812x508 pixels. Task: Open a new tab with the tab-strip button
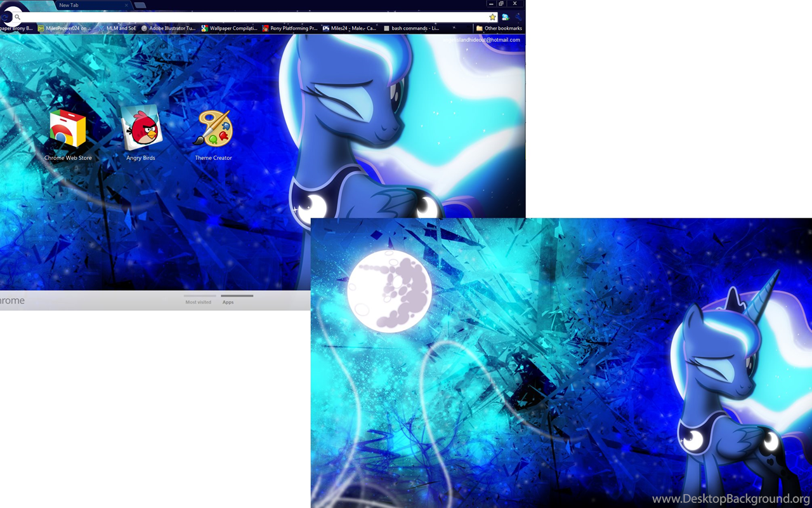140,5
